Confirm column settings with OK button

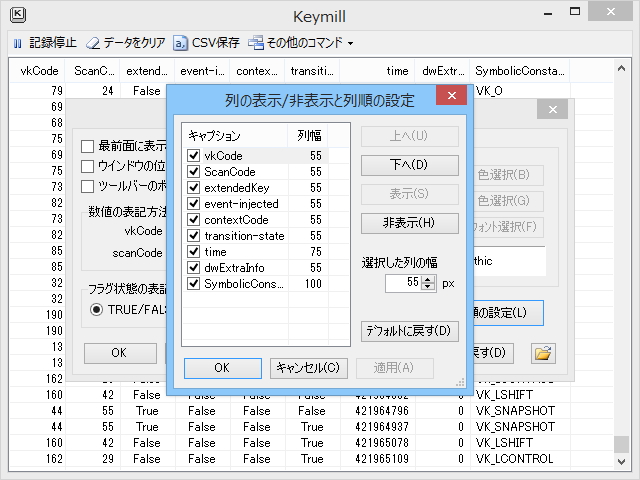222,368
